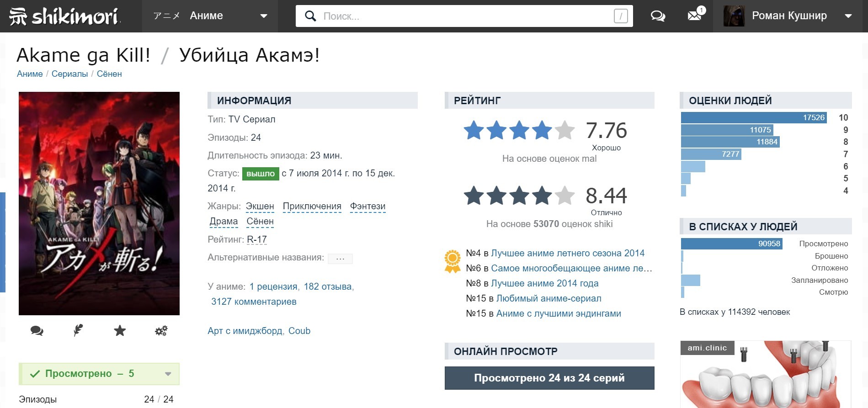The width and height of the screenshot is (868, 408).
Task: Click the score 10 rating bar
Action: coord(753,118)
